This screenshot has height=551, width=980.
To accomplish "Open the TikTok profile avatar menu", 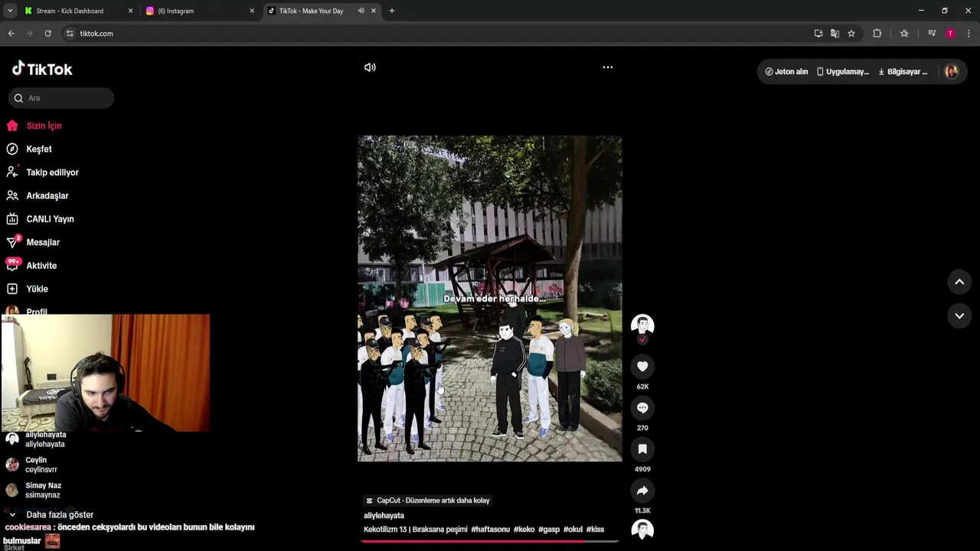I will (x=951, y=71).
